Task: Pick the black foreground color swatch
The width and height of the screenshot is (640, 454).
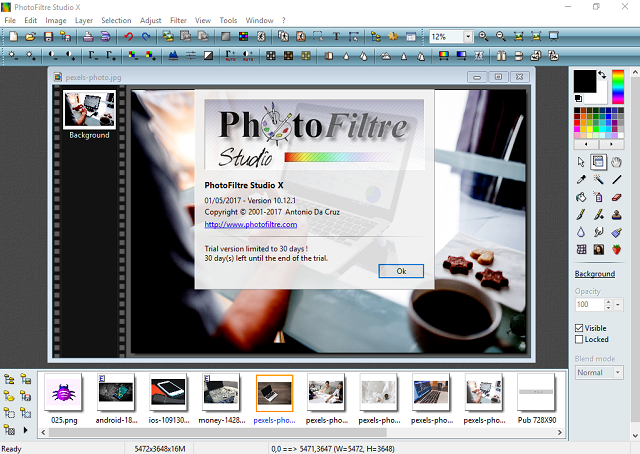Action: click(x=585, y=81)
